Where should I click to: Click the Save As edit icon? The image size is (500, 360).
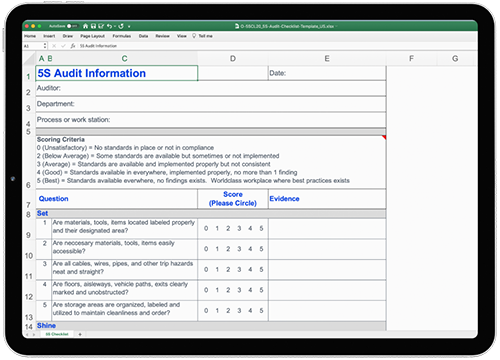coord(101,26)
